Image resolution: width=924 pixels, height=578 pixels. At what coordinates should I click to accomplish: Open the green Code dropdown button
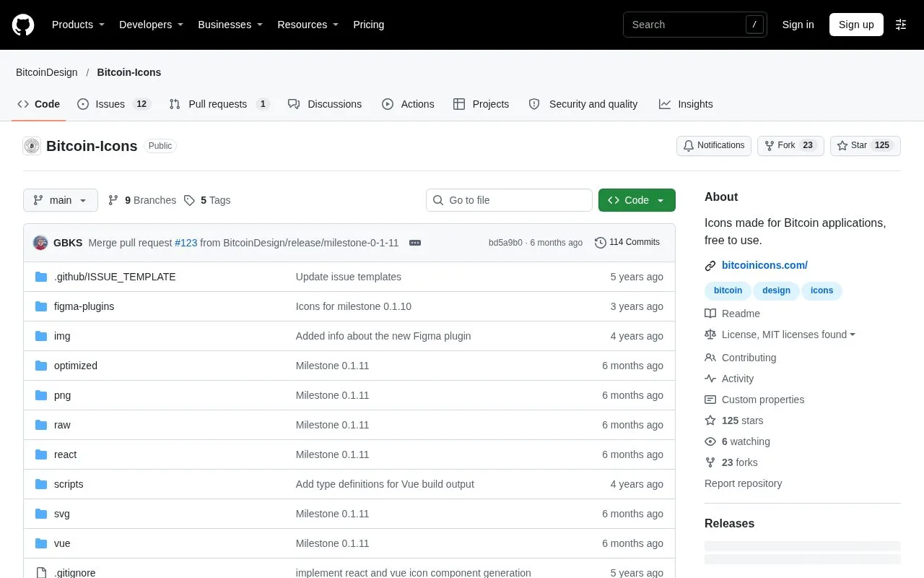tap(637, 200)
